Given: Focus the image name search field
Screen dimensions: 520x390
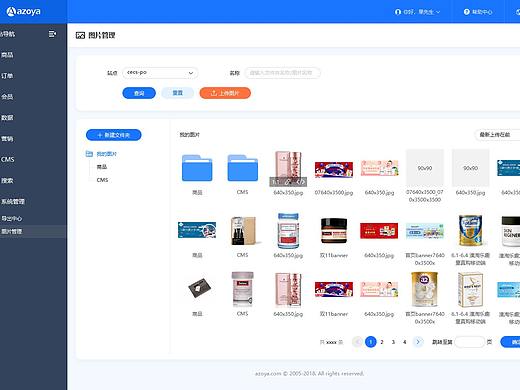Looking at the screenshot, I should click(x=283, y=73).
